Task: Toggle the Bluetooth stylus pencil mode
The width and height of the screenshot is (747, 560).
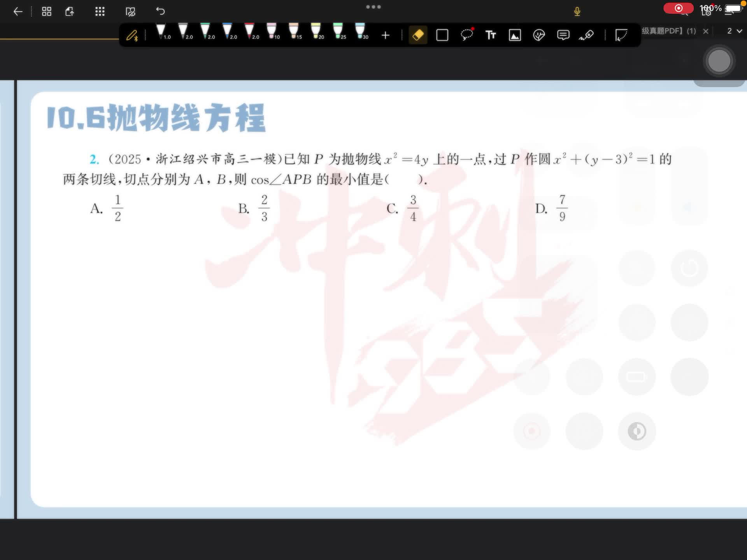Action: tap(132, 35)
